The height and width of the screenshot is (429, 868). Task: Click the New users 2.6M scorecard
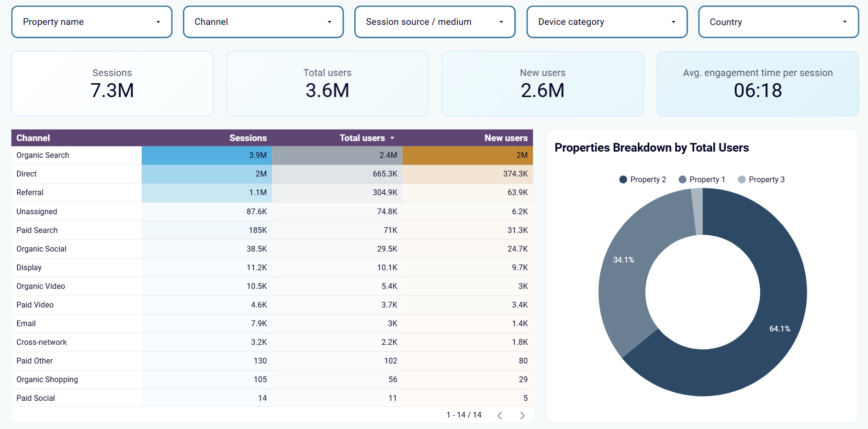[x=542, y=84]
